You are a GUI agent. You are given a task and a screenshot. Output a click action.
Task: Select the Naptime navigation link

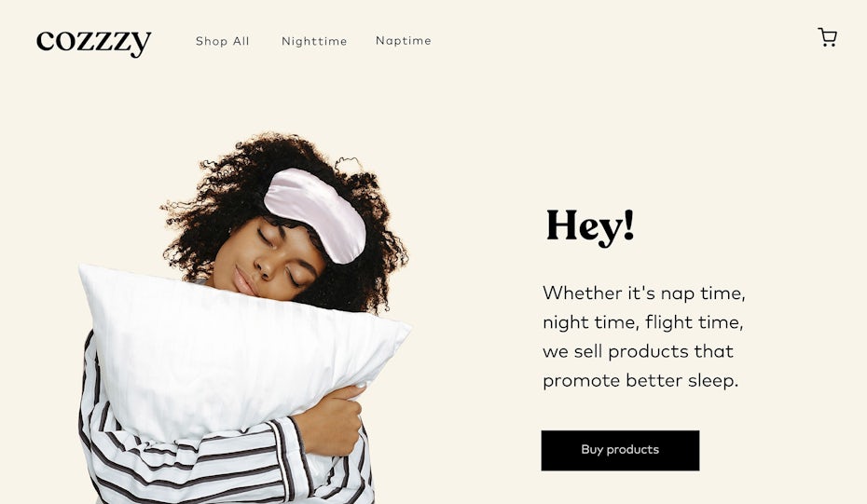pyautogui.click(x=403, y=41)
